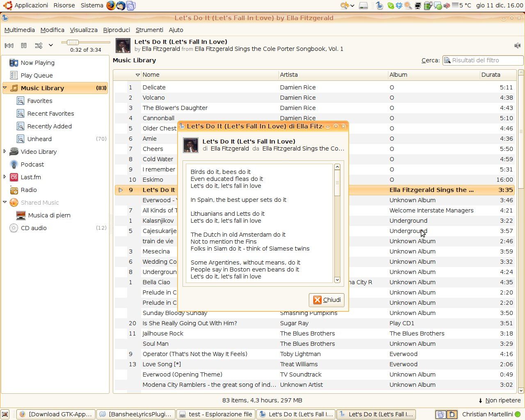
Task: Select Is She Really Going Out With Him?
Action: coord(315,323)
